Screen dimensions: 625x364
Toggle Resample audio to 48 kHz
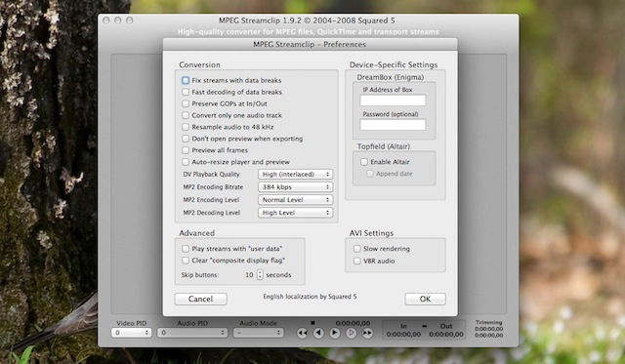(x=186, y=127)
